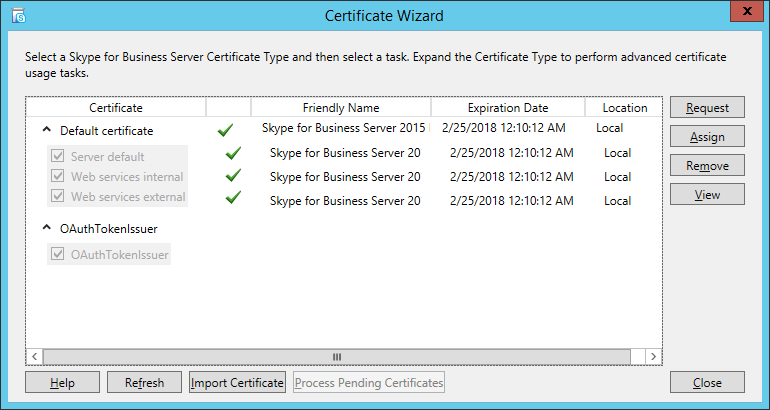The image size is (770, 410).
Task: Click expiration date in Default certificate row
Action: (503, 128)
